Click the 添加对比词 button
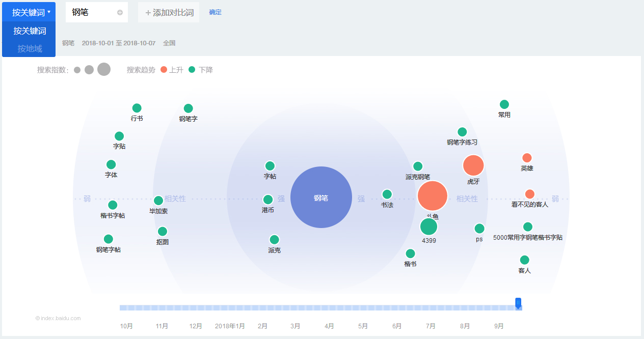 (169, 13)
